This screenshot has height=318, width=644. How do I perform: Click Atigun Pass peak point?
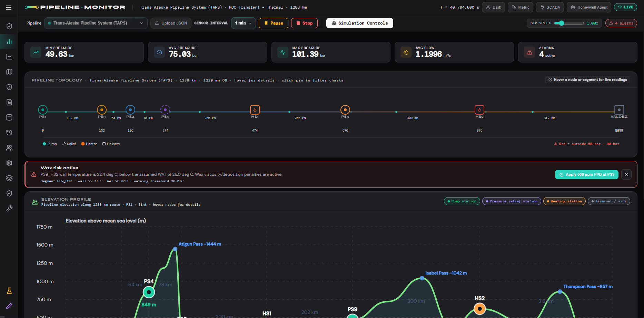(175, 249)
